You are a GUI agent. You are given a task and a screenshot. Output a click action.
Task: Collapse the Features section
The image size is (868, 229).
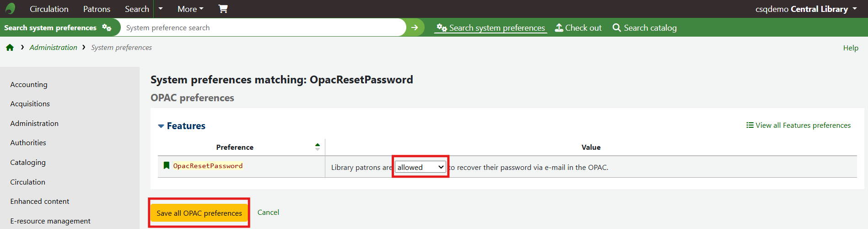[x=161, y=126]
